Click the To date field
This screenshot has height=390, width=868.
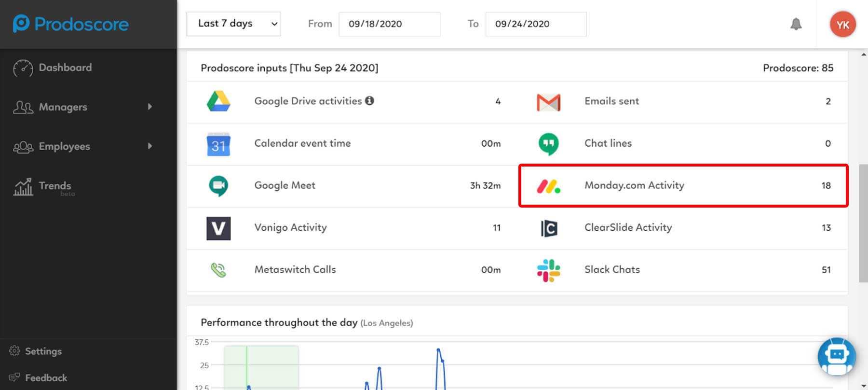pos(536,24)
